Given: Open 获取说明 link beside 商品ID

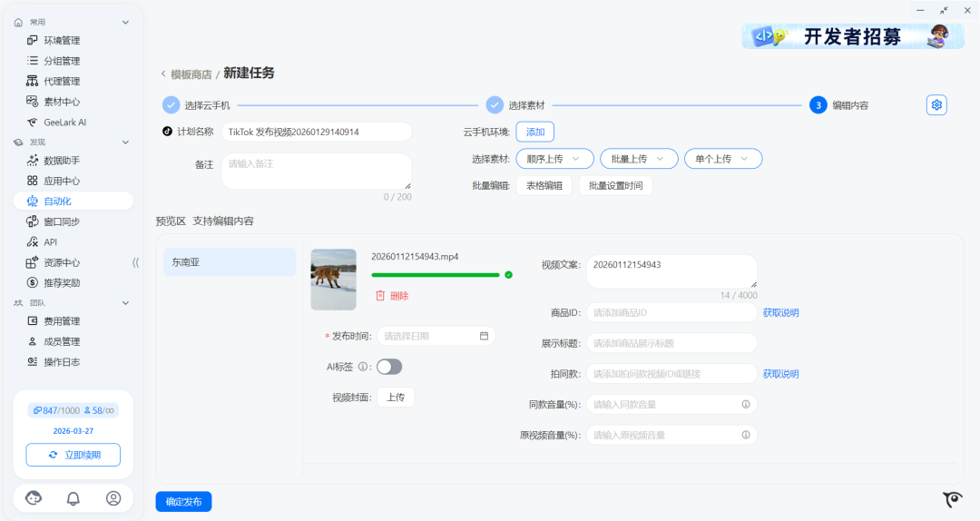Looking at the screenshot, I should (x=780, y=313).
